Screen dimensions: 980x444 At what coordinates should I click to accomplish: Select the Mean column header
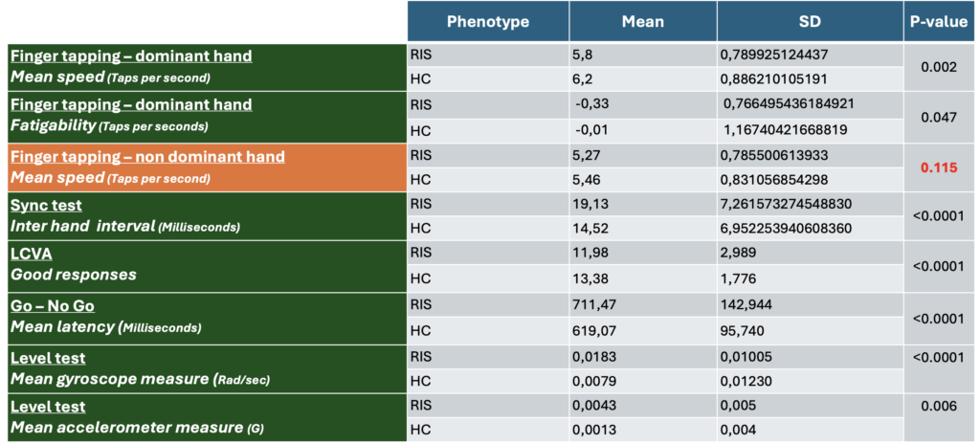pos(642,21)
